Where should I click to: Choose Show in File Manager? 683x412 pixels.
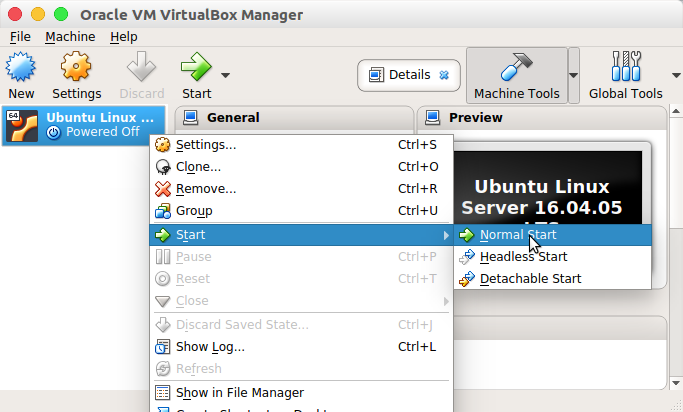click(x=301, y=392)
